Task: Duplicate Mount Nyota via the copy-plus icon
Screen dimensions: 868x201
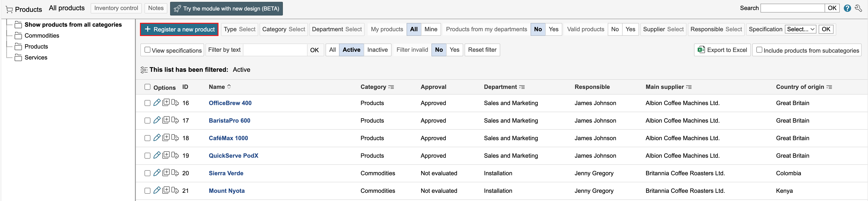Action: [166, 190]
